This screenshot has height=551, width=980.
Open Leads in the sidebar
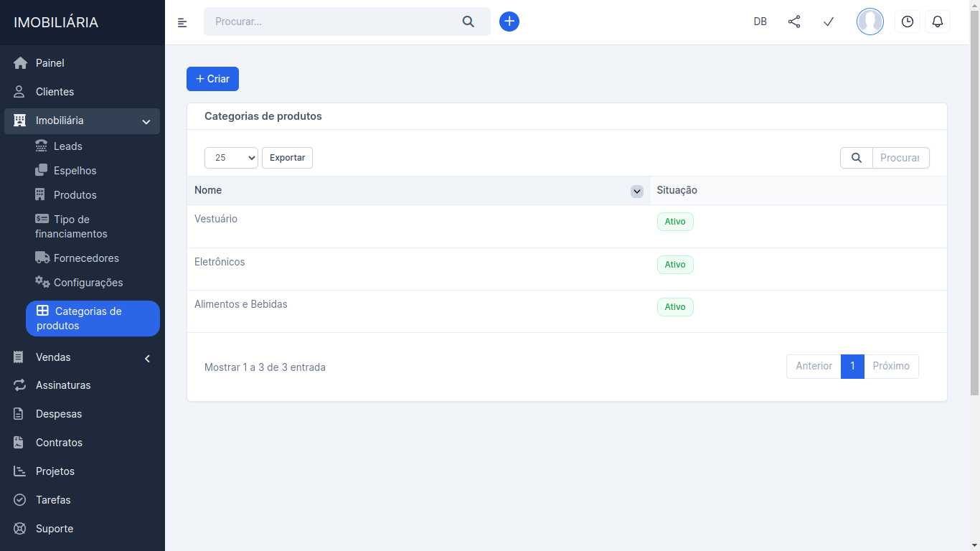(x=68, y=146)
